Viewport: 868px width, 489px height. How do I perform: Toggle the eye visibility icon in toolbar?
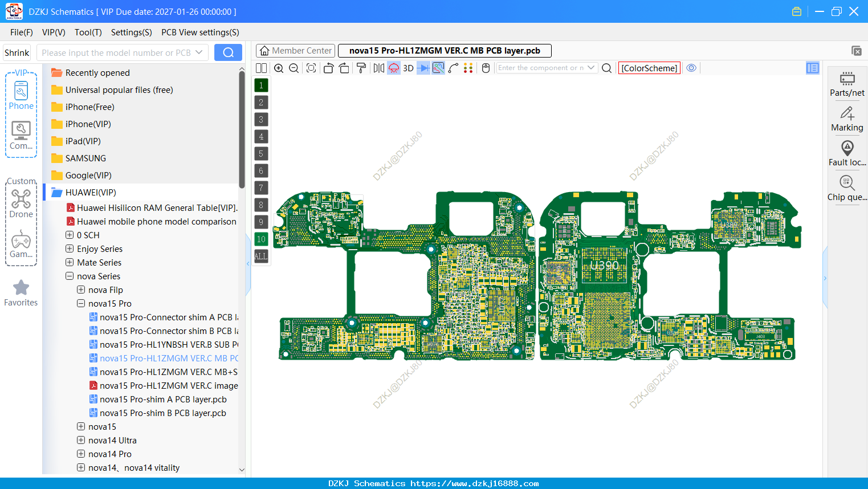tap(691, 68)
